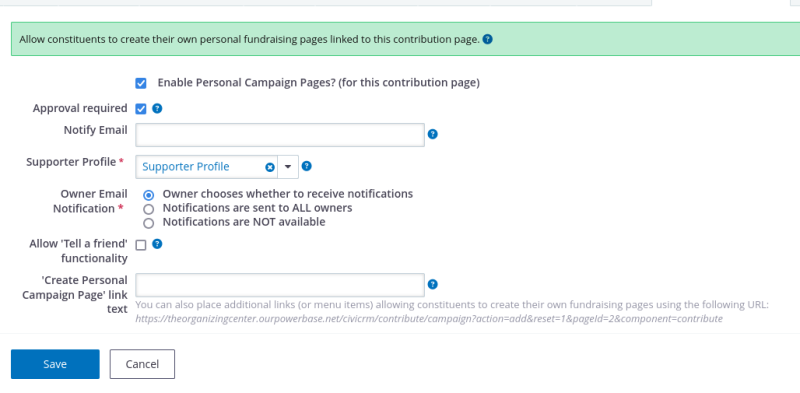
Task: Uncheck the Approval required checkbox
Action: tap(141, 109)
